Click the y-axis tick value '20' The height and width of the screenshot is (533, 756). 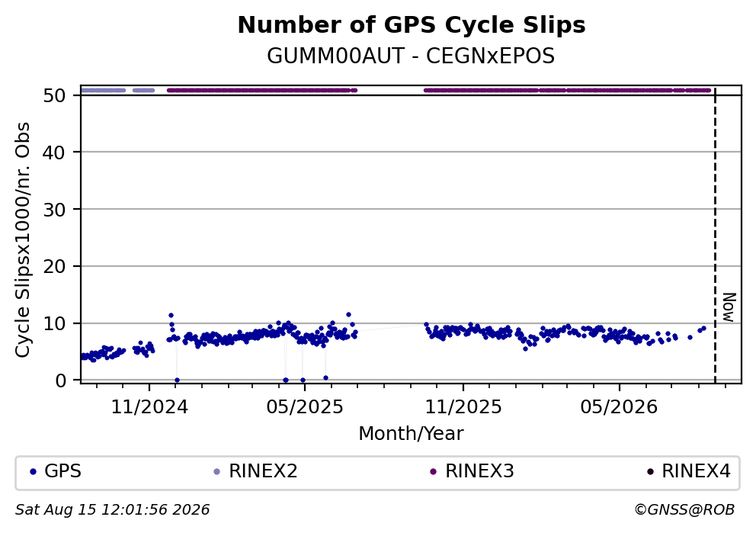[54, 266]
